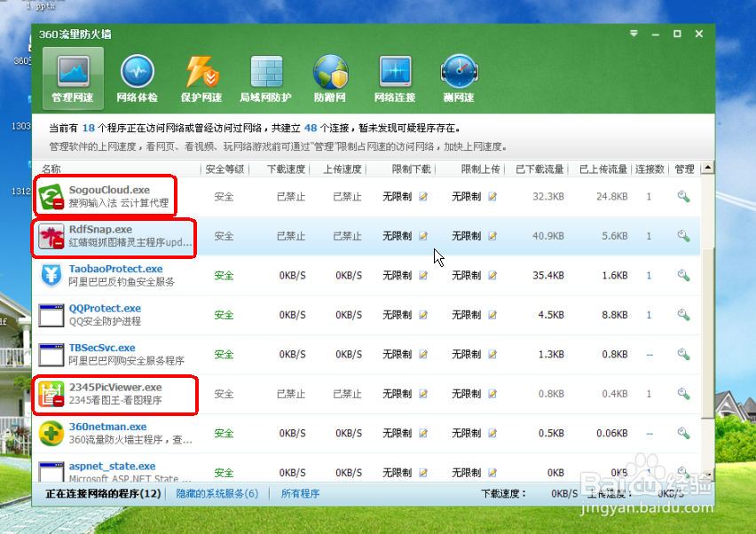
Task: Open the 测网速 speed test
Action: tap(459, 78)
